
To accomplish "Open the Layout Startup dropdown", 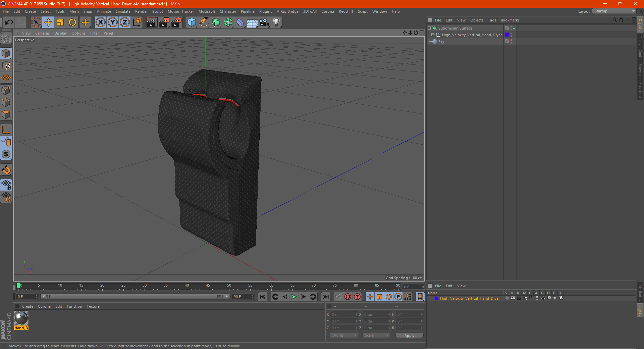I will pos(614,11).
